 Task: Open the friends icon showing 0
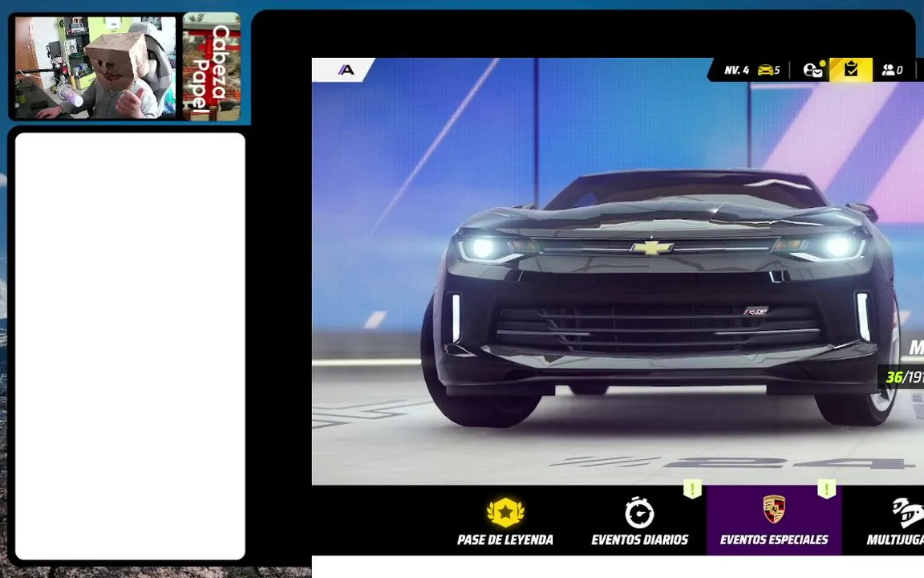click(892, 70)
